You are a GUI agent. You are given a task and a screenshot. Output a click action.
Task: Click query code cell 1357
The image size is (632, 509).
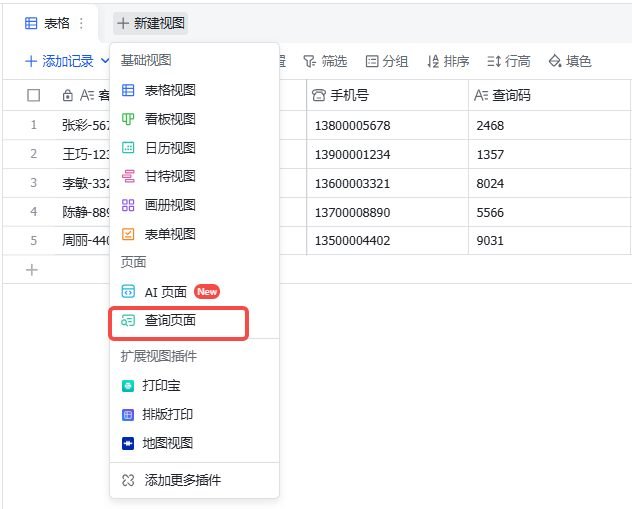(549, 154)
